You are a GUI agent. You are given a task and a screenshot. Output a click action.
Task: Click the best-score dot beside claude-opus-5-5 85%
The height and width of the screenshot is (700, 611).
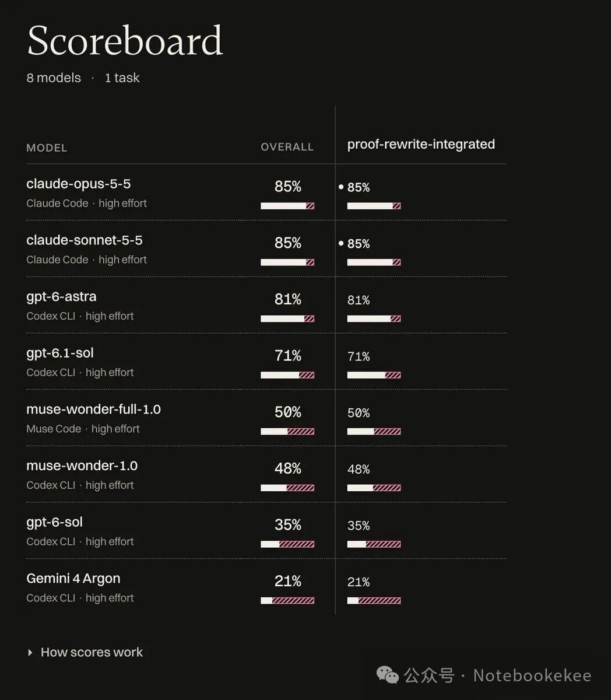coord(341,187)
